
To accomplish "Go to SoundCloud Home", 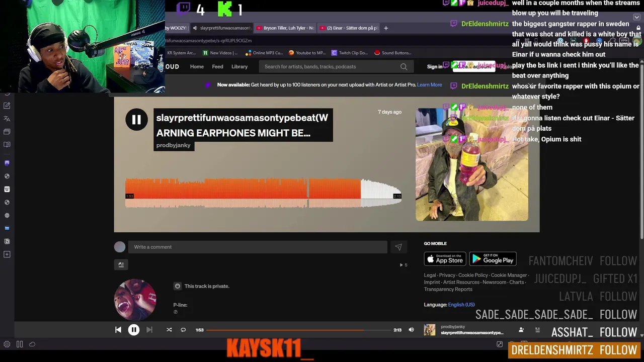I will point(197,66).
